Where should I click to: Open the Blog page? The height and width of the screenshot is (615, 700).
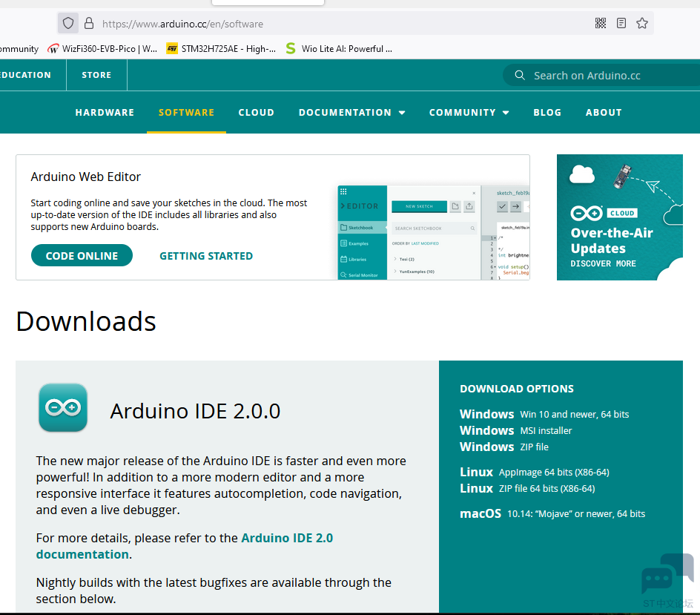point(547,113)
